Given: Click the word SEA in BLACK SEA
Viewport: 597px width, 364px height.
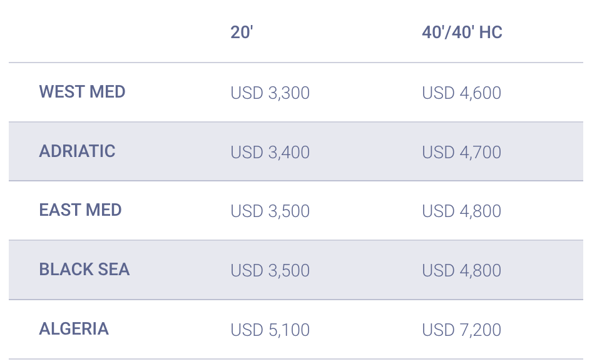Looking at the screenshot, I should coord(115,270).
